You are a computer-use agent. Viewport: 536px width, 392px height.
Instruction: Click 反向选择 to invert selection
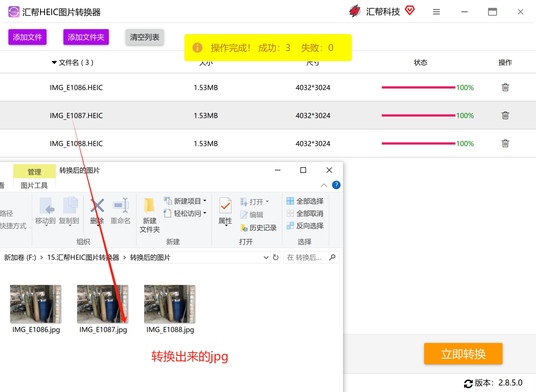pyautogui.click(x=305, y=226)
